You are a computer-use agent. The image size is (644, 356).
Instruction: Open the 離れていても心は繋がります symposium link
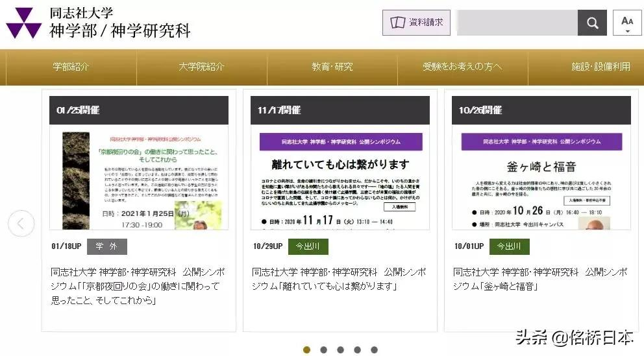(x=340, y=279)
